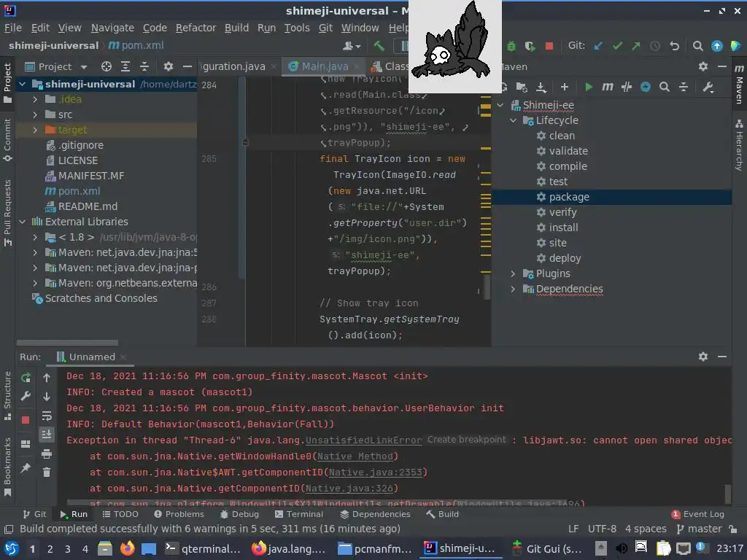Click Clear All trash icon in Run panel

click(x=47, y=472)
